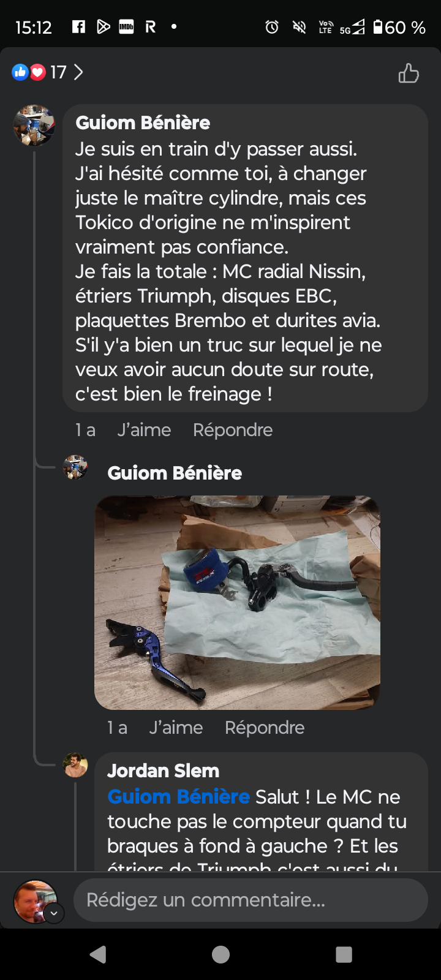
Task: Open Jordan Slem's name link
Action: [x=163, y=771]
